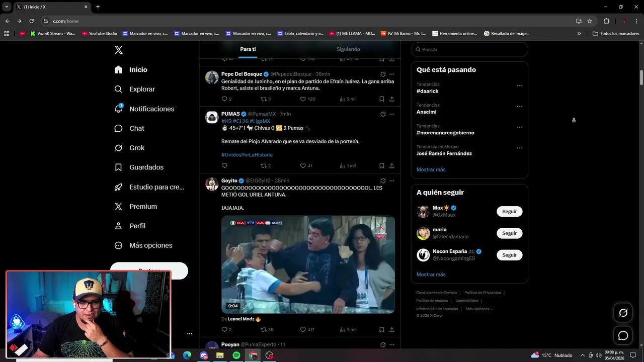
Task: Open Spotify from the taskbar
Action: click(x=236, y=355)
